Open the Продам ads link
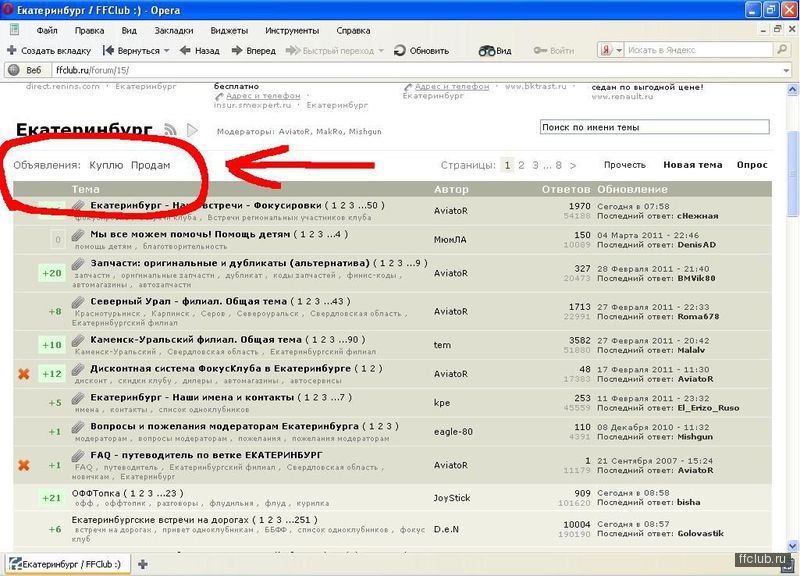The height and width of the screenshot is (576, 800). (151, 165)
